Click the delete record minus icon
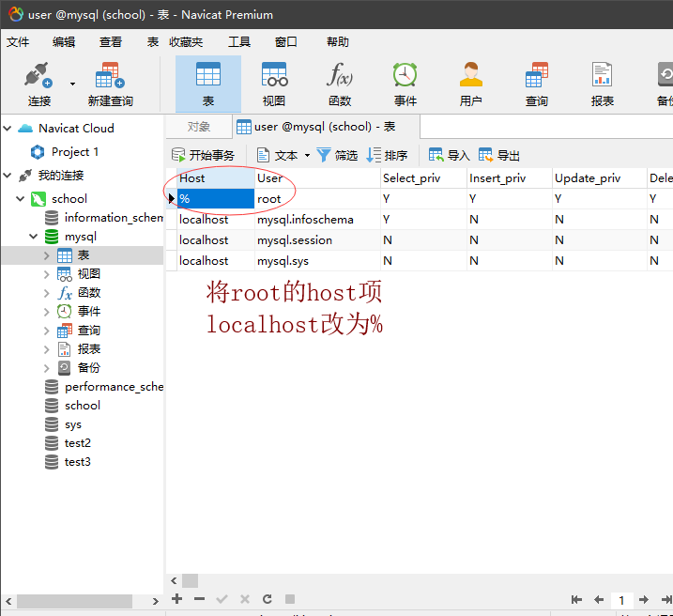The width and height of the screenshot is (673, 616). coord(199,599)
